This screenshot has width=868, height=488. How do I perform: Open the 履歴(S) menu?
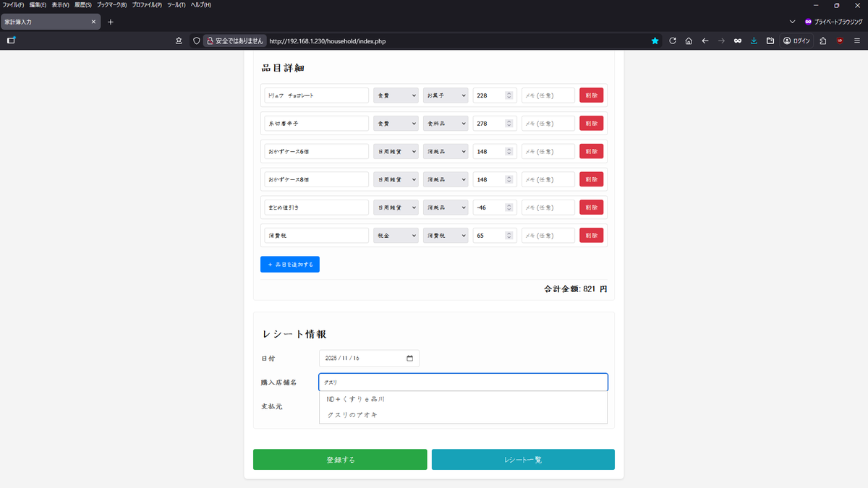pos(83,5)
